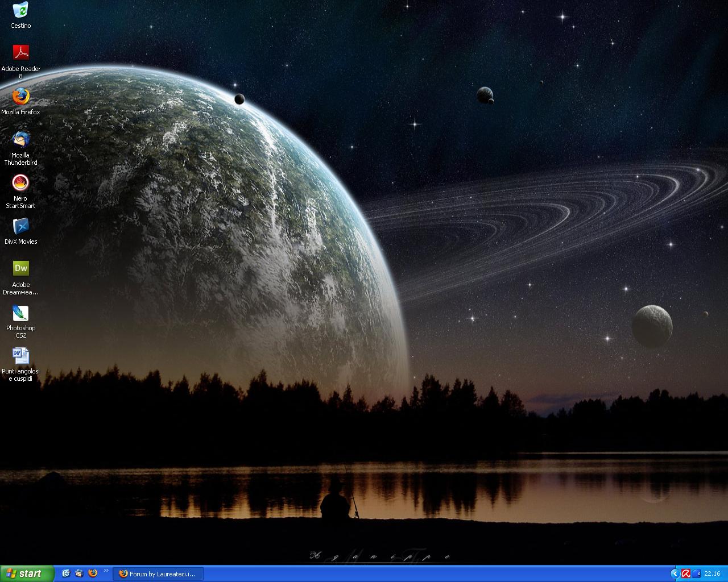The width and height of the screenshot is (728, 582).
Task: Select the Adobe Dreamweaver desktop icon
Action: 20,277
